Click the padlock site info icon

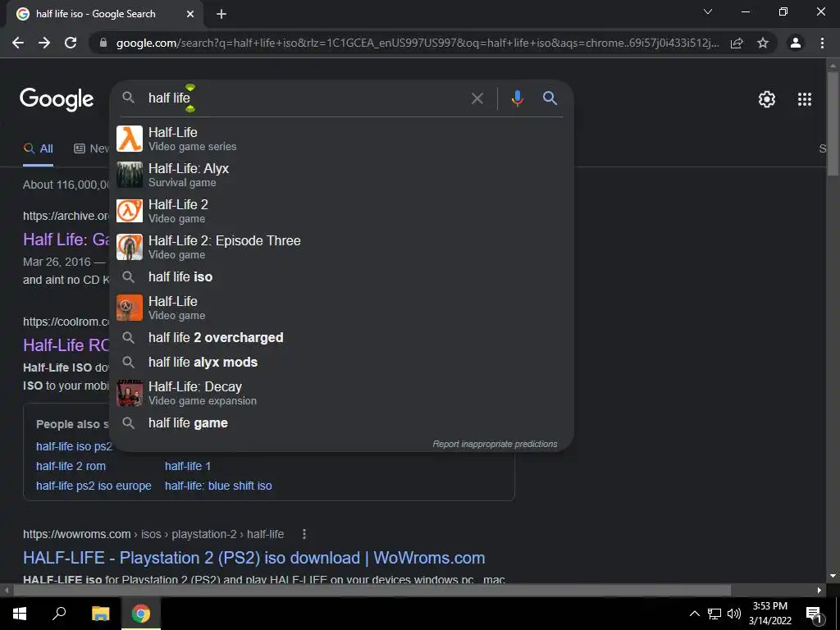[x=103, y=43]
